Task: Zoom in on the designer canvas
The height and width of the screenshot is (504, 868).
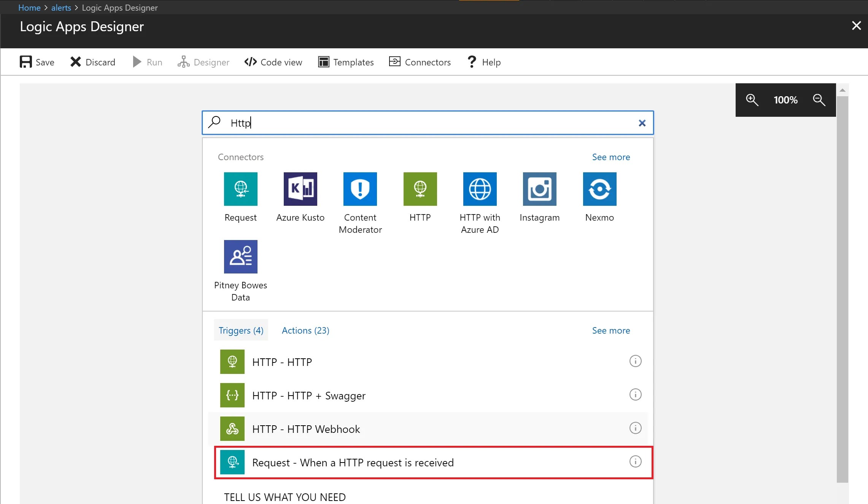Action: click(x=752, y=100)
